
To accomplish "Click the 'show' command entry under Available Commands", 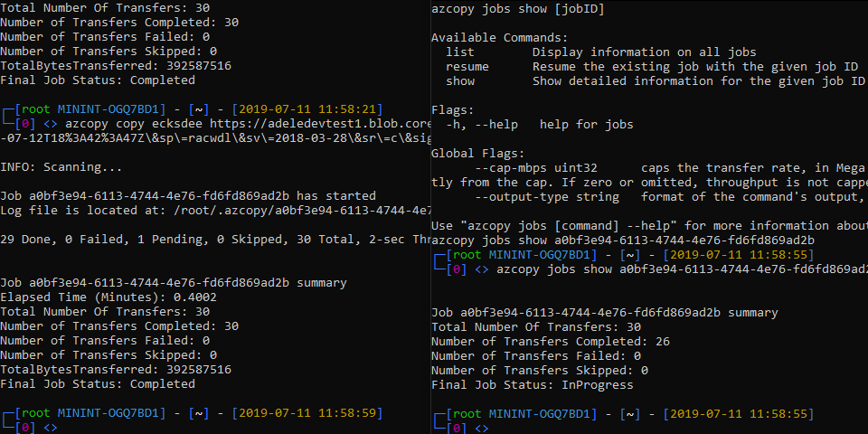I will pyautogui.click(x=655, y=80).
